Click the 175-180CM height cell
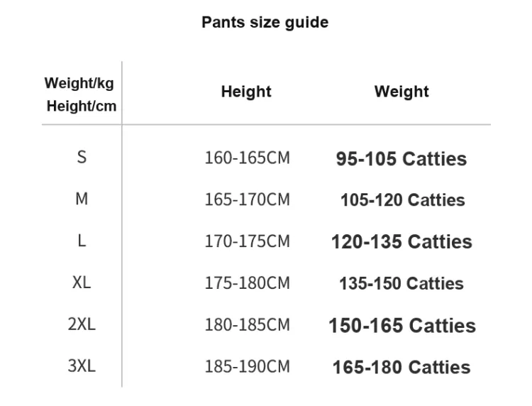 [247, 282]
